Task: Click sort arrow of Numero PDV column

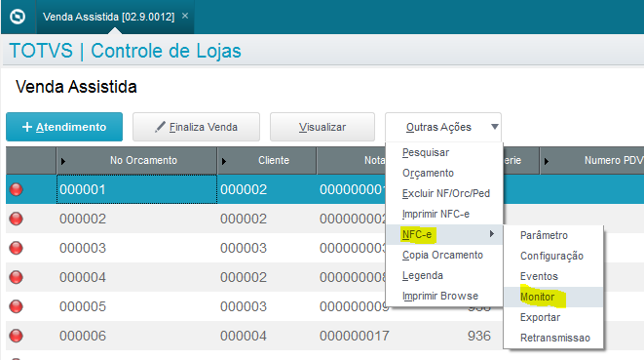Action: (x=547, y=161)
